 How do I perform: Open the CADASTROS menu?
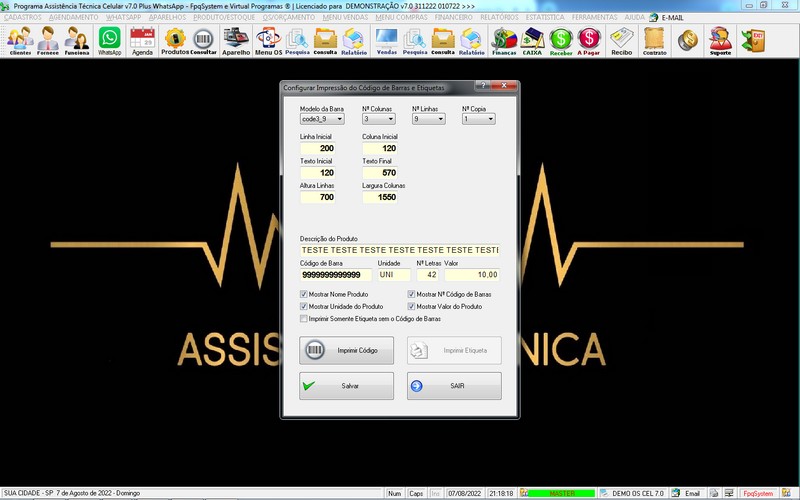click(22, 17)
